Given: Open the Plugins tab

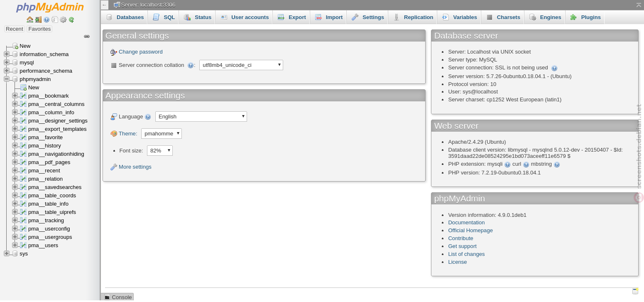Looking at the screenshot, I should (x=585, y=17).
